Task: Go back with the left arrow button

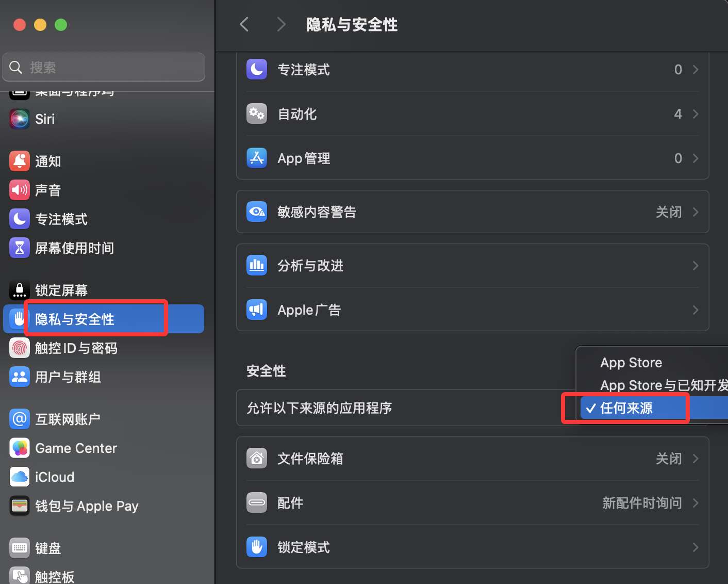Action: pos(244,24)
